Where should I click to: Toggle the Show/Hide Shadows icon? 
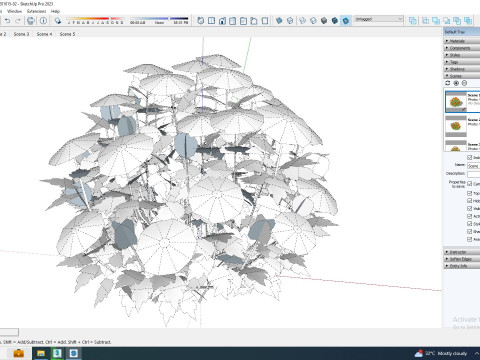(58, 21)
